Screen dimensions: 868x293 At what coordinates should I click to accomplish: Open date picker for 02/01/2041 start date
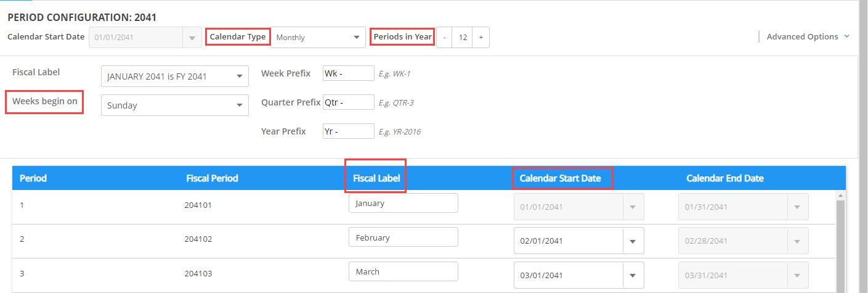coord(633,241)
